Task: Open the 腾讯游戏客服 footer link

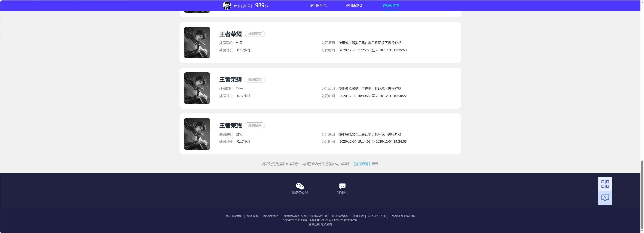Action: pyautogui.click(x=340, y=216)
